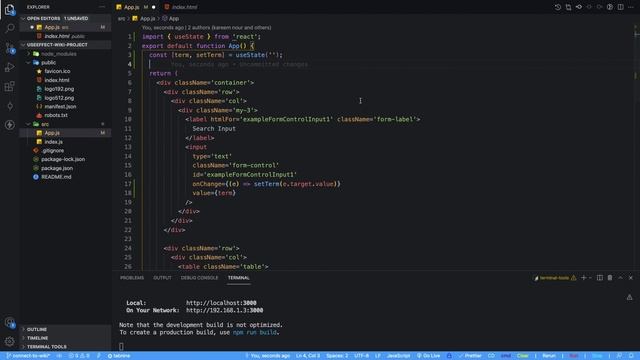Open index.html under public folder

tap(57, 80)
